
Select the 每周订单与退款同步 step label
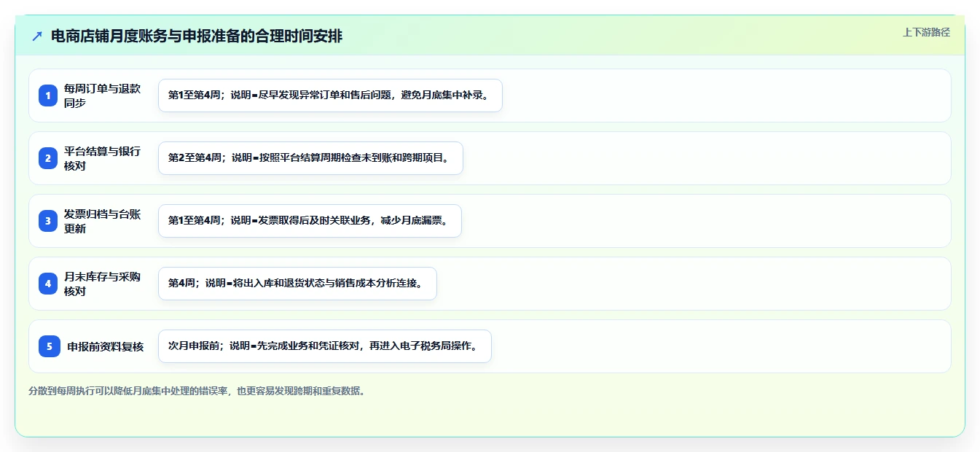tap(103, 96)
